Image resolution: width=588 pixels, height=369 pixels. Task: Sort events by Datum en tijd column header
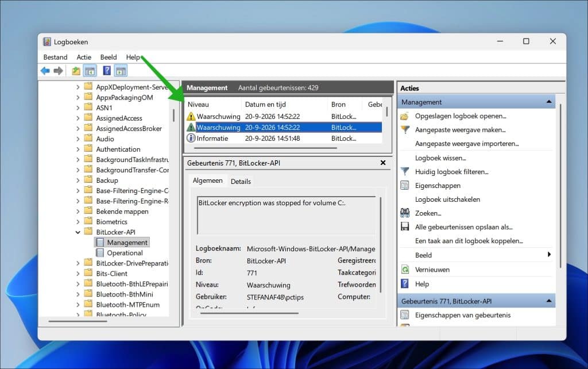285,105
